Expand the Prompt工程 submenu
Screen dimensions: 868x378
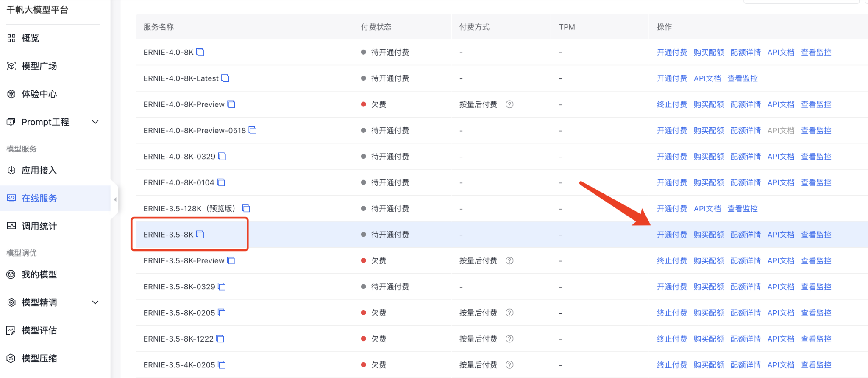click(95, 122)
